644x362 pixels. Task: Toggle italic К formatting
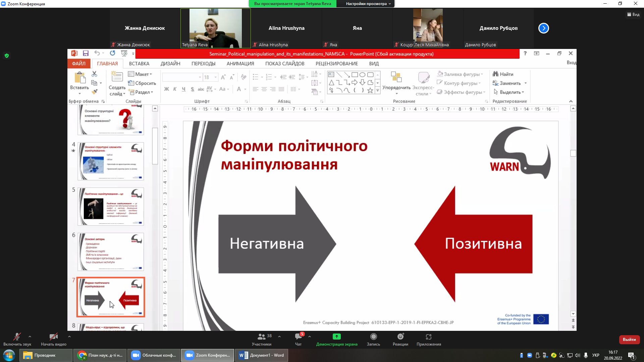click(x=175, y=89)
